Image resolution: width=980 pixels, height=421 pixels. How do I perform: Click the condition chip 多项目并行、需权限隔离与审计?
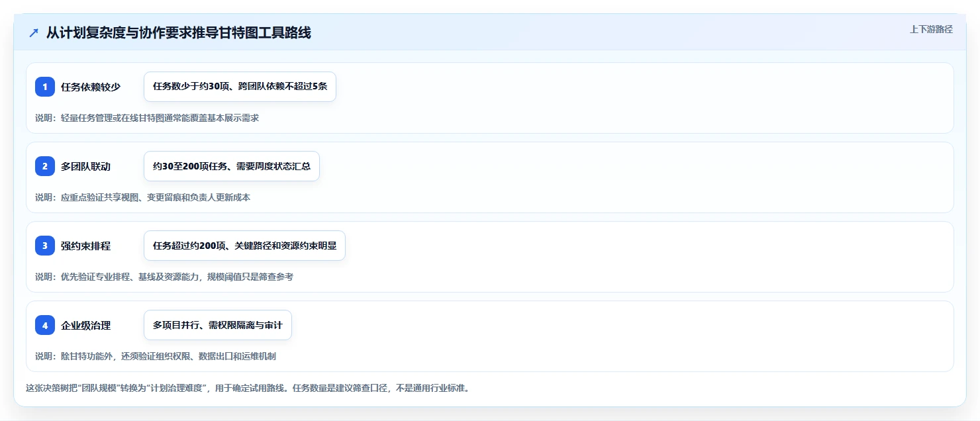pyautogui.click(x=218, y=325)
